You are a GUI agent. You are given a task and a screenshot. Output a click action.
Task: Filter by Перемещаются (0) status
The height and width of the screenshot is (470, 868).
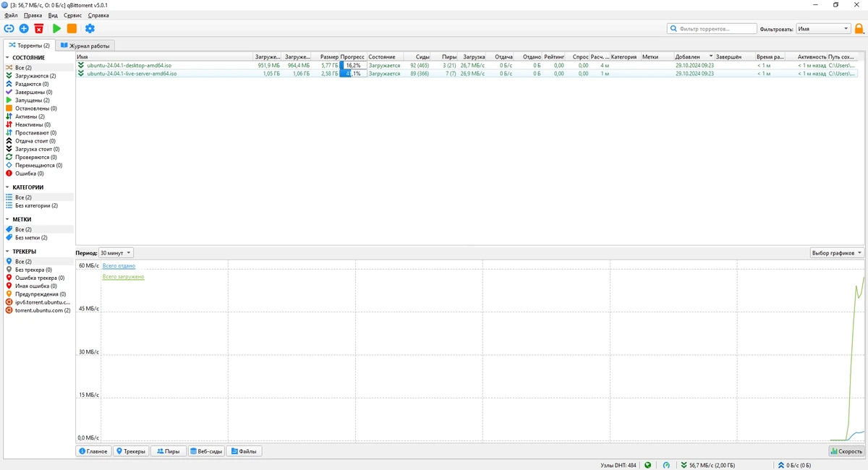[38, 166]
